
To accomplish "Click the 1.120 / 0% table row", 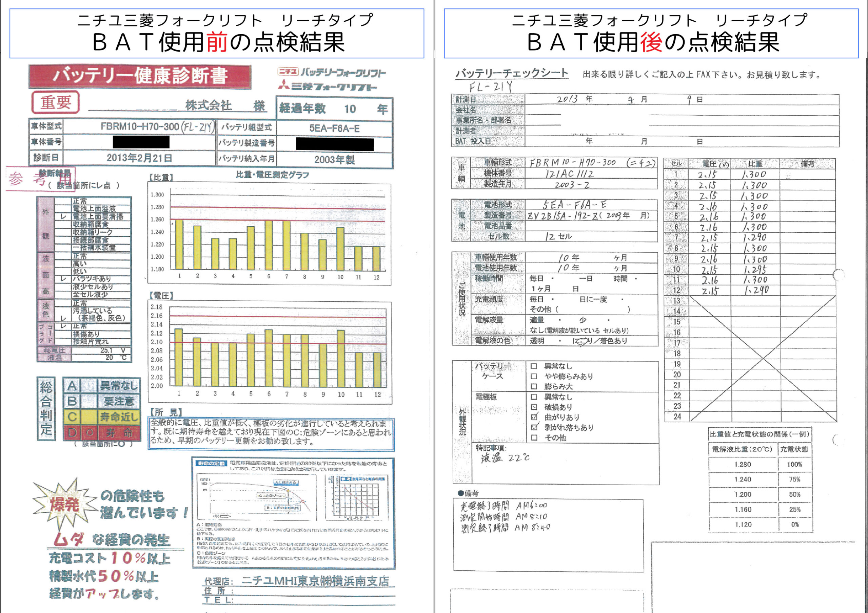I will pos(760,525).
